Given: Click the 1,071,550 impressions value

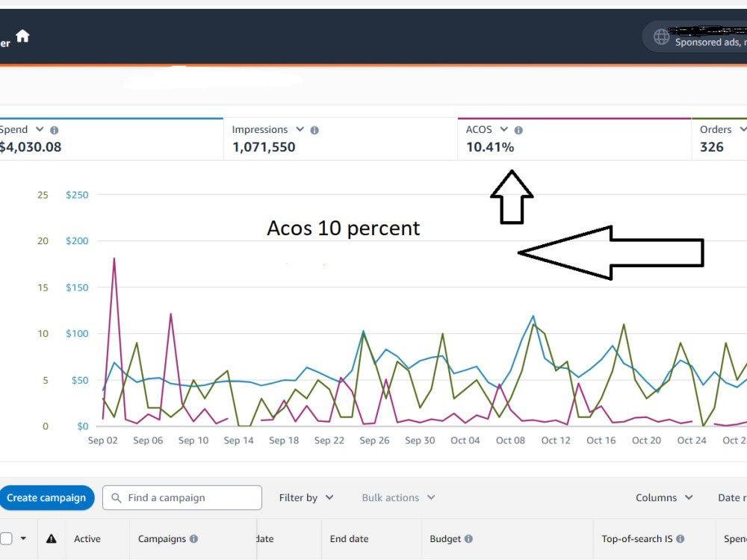Looking at the screenshot, I should click(x=264, y=147).
